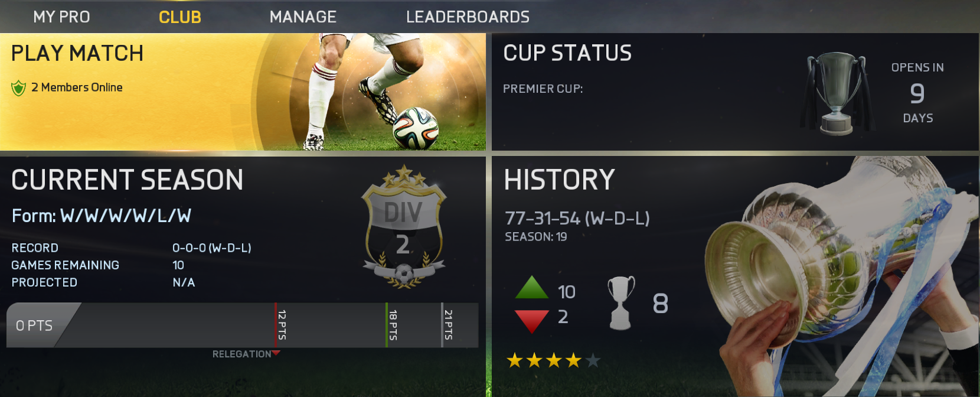Screen dimensions: 980x397
Task: Click the Current Season heading
Action: [x=128, y=180]
